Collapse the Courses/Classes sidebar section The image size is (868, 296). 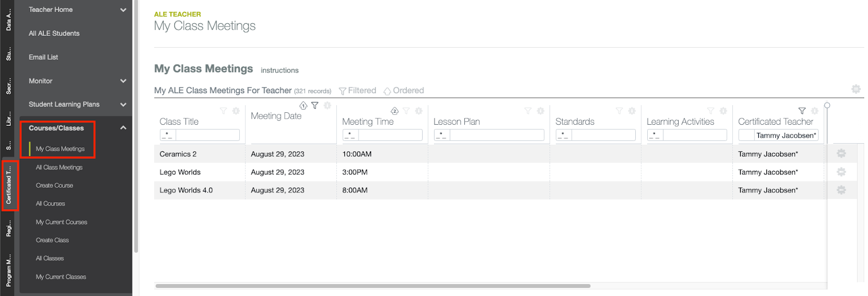pos(123,128)
